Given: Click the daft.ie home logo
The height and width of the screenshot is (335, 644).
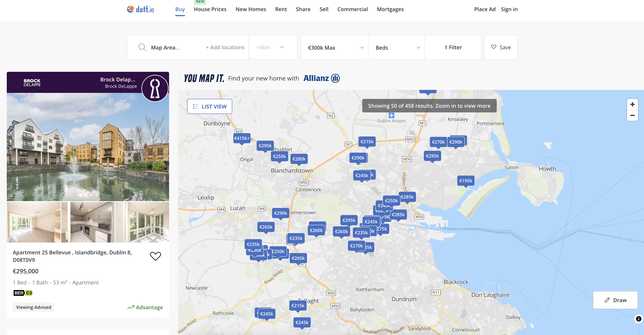Looking at the screenshot, I should 140,9.
